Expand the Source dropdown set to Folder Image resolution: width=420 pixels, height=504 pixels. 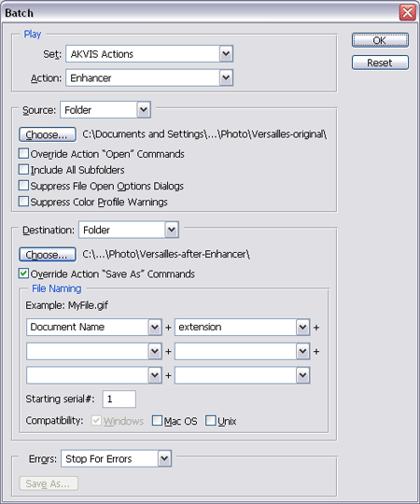[105, 110]
